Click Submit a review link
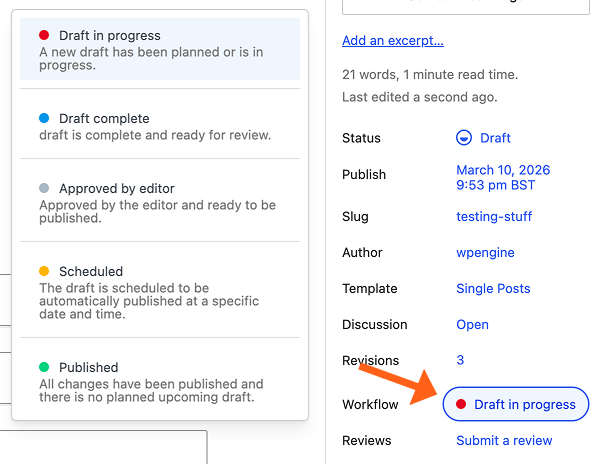601x464 pixels. 504,440
